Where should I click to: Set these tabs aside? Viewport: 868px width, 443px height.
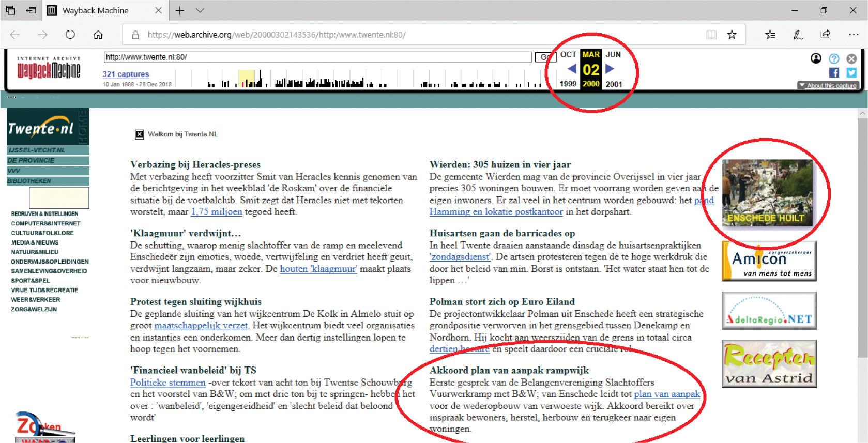click(x=32, y=10)
